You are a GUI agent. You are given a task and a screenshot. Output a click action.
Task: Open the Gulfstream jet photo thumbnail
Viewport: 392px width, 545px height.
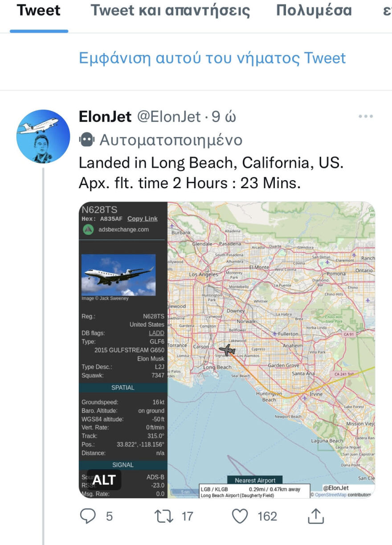click(118, 275)
